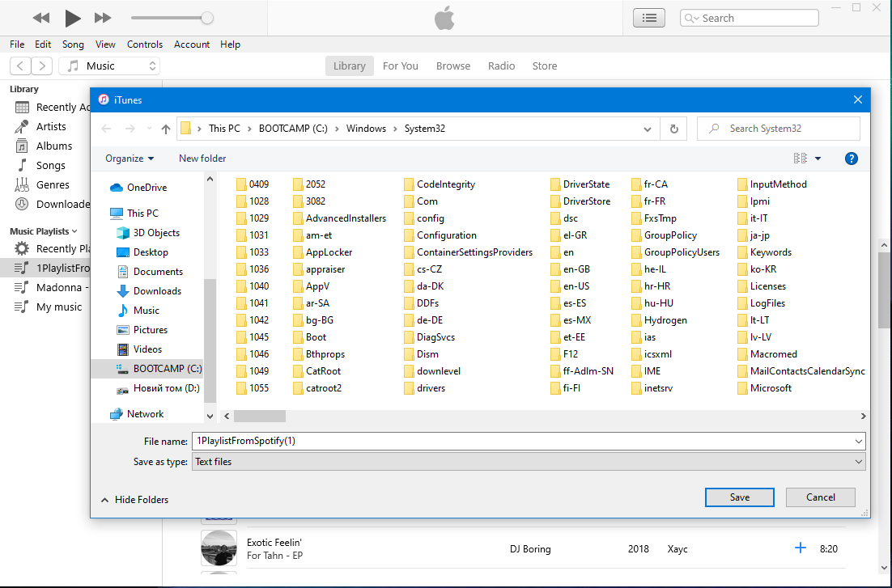
Task: Switch to the Library tab
Action: [350, 66]
